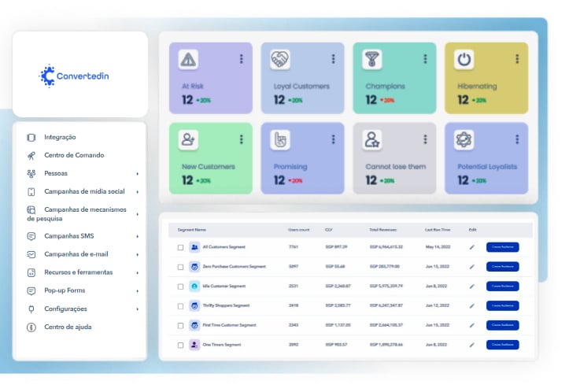569x392 pixels.
Task: Click the Recursos e ferramentas icon
Action: coord(31,272)
